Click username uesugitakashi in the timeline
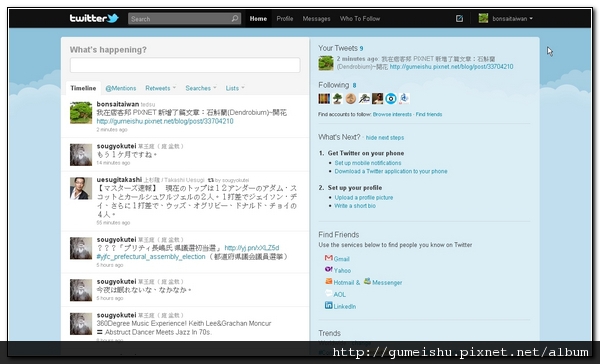Viewport: 600px width, 364px height. tap(119, 180)
